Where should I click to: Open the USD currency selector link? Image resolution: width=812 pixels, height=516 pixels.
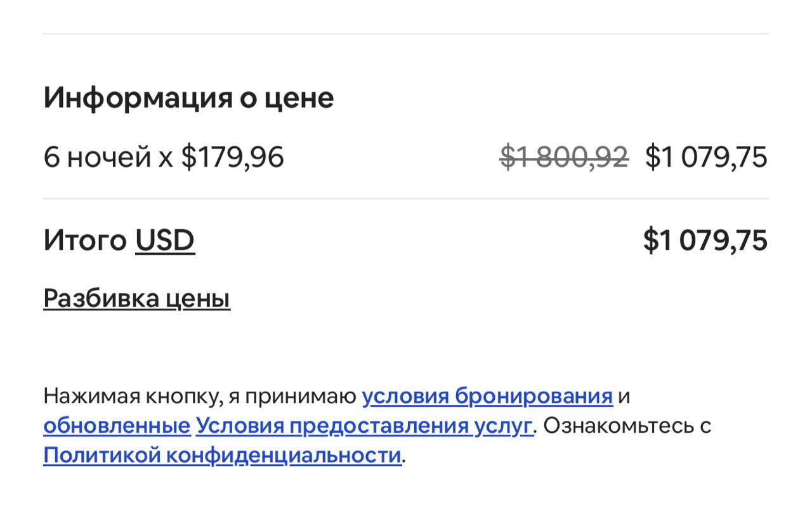pos(165,241)
